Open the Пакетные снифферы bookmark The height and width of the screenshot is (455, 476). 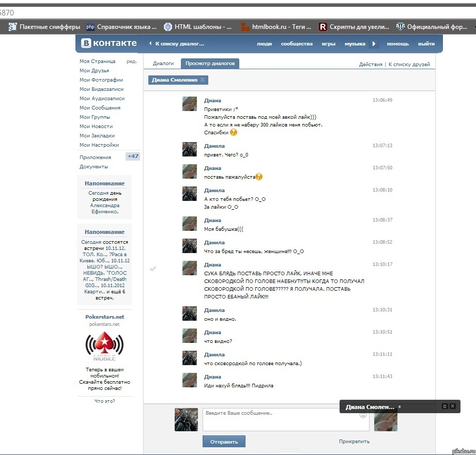pos(44,27)
